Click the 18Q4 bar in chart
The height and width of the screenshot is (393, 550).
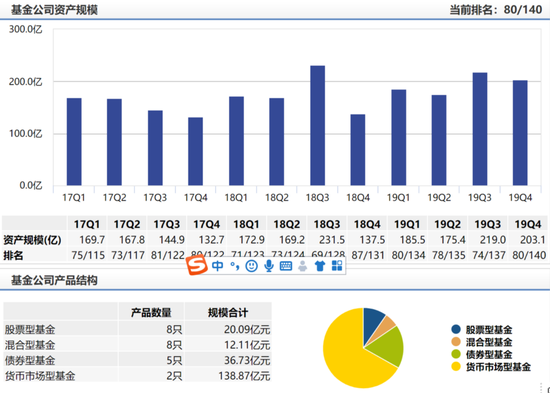pyautogui.click(x=358, y=150)
